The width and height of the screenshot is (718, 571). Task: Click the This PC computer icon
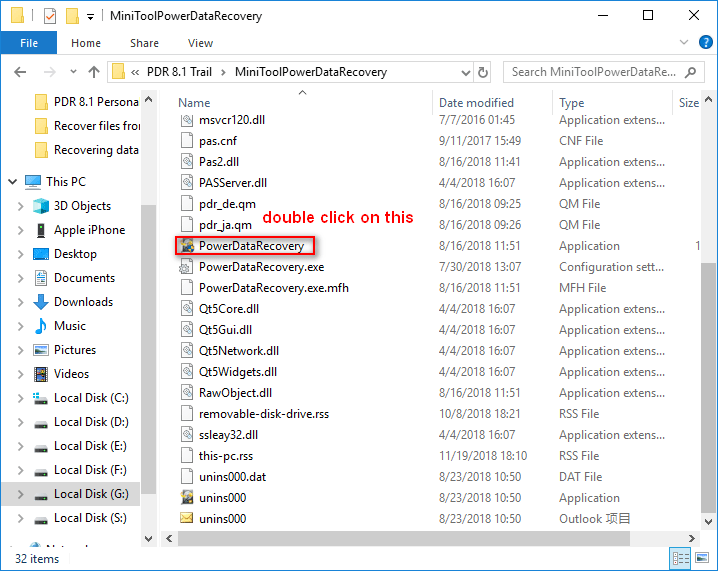[x=33, y=182]
